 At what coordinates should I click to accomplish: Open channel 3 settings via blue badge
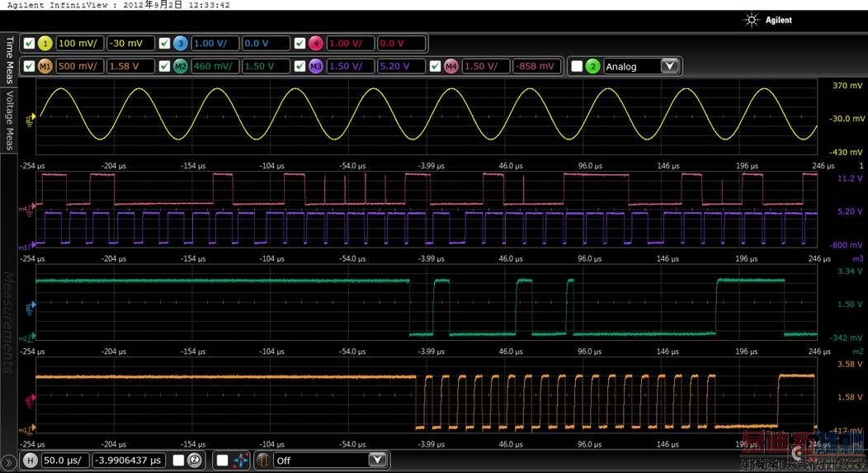click(180, 43)
